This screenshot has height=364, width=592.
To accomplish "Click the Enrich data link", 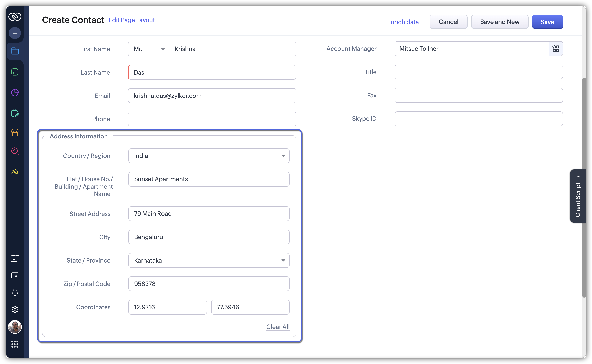I will (x=403, y=22).
